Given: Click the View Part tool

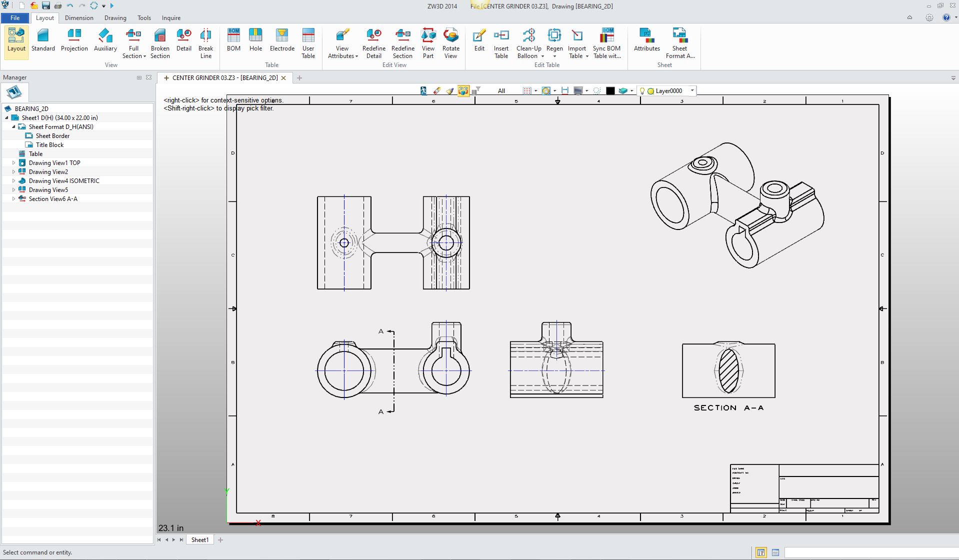Looking at the screenshot, I should 428,43.
